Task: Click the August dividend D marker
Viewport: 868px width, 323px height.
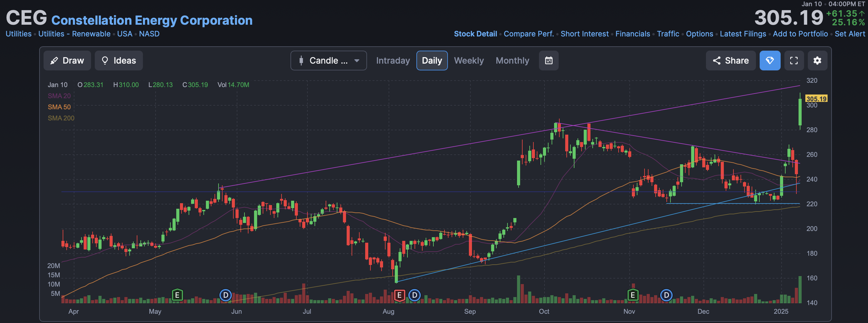Action: click(415, 295)
